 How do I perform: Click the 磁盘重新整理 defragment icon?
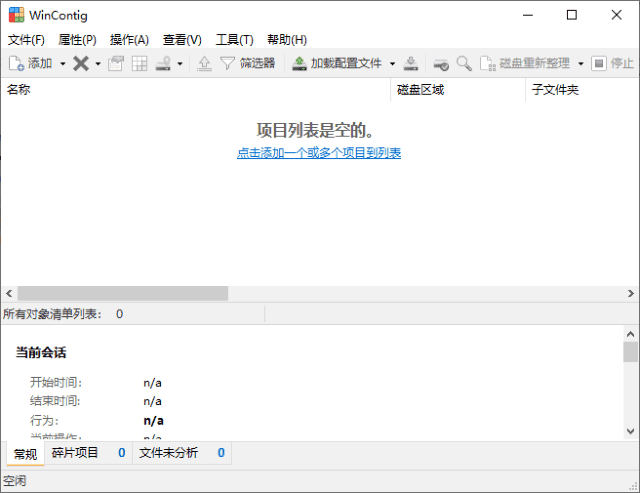(x=488, y=63)
